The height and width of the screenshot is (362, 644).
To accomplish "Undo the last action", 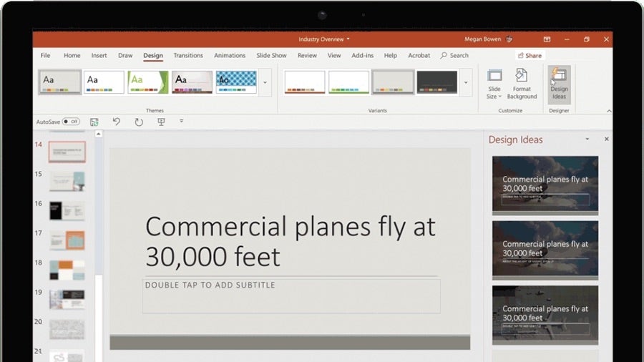I will tap(116, 122).
